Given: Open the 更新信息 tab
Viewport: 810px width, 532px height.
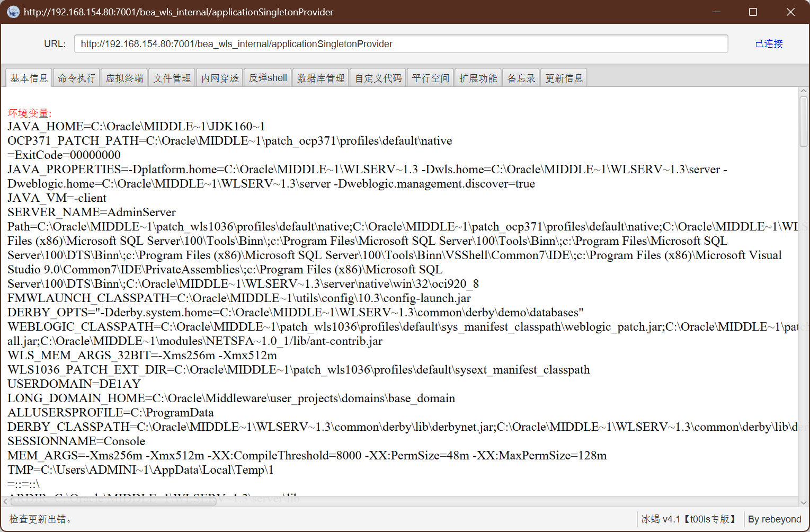Looking at the screenshot, I should [x=564, y=78].
